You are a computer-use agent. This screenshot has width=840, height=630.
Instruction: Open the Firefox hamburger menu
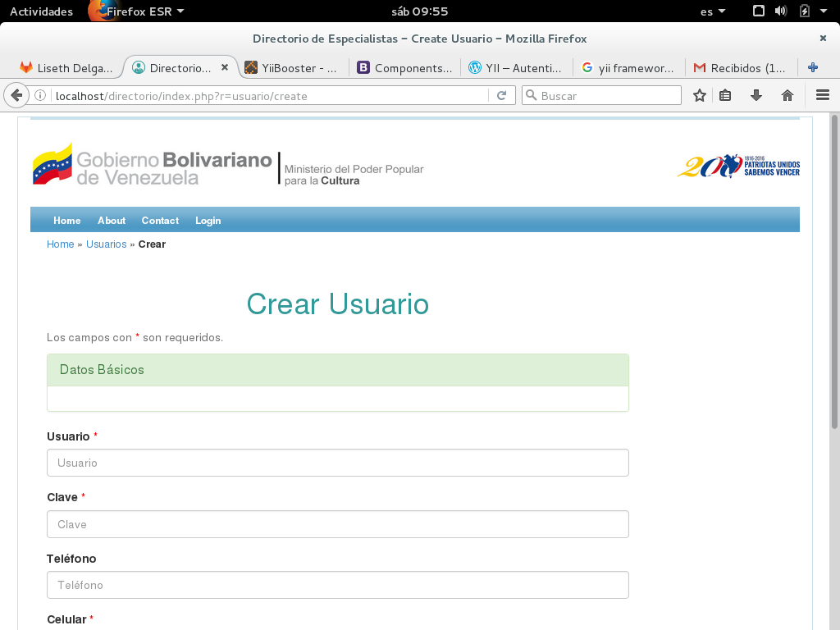(823, 96)
